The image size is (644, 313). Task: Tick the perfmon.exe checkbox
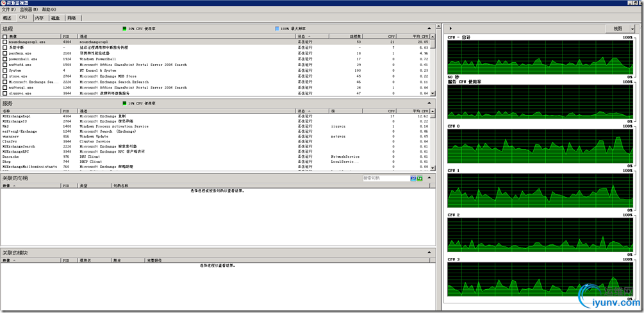[5, 53]
